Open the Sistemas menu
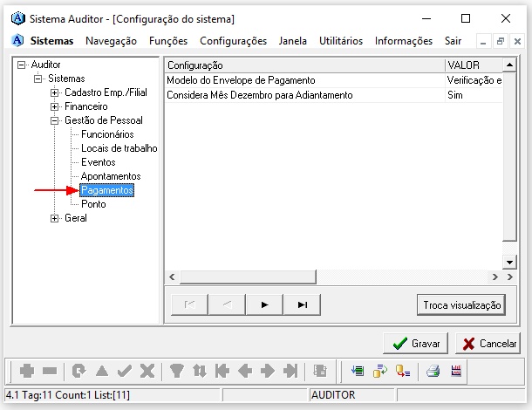The height and width of the screenshot is (410, 532). tap(51, 41)
